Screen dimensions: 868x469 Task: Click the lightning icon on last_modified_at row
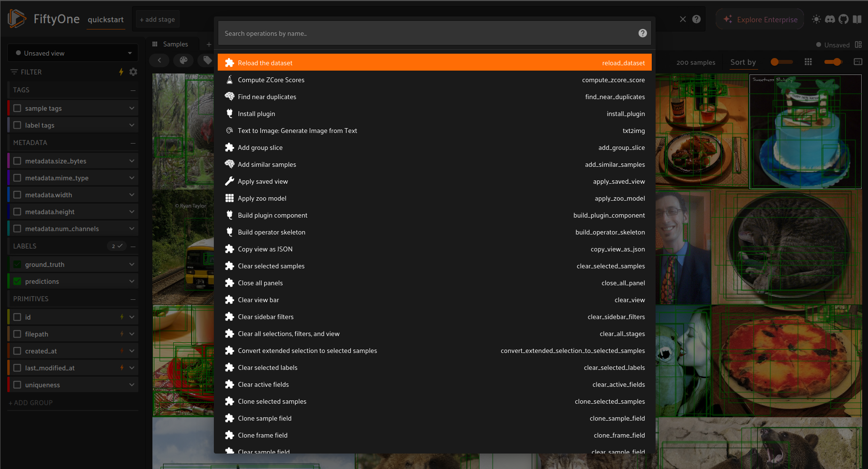click(x=121, y=367)
